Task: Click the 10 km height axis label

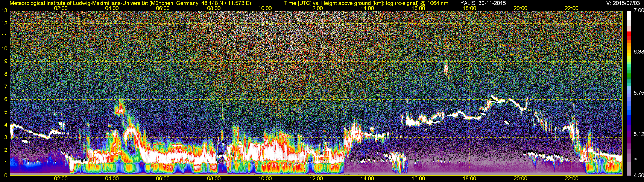Action: coord(5,48)
